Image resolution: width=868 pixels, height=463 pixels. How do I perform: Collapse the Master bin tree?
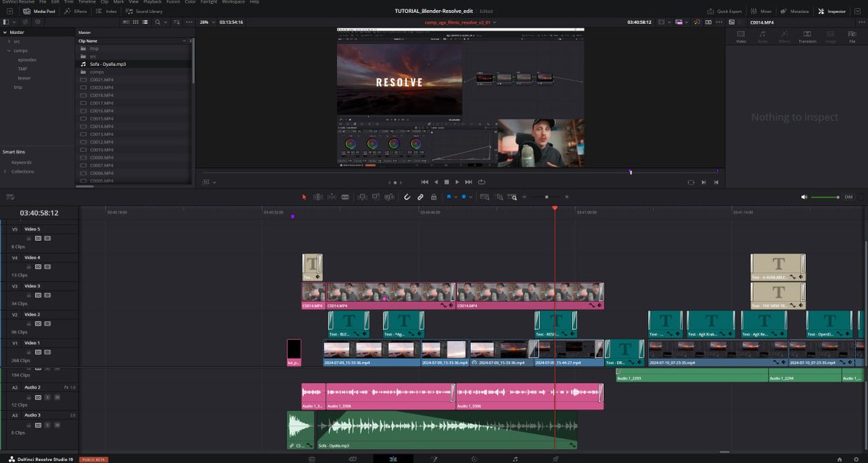point(6,33)
